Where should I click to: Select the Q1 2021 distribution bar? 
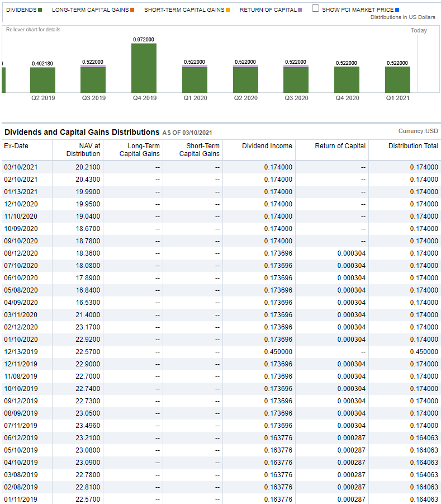[397, 80]
